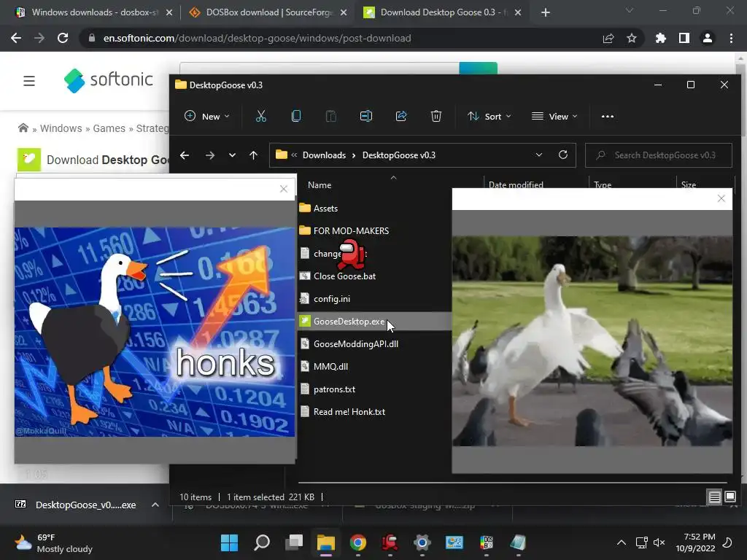747x560 pixels.
Task: Click the clock and date in system tray
Action: 695,542
